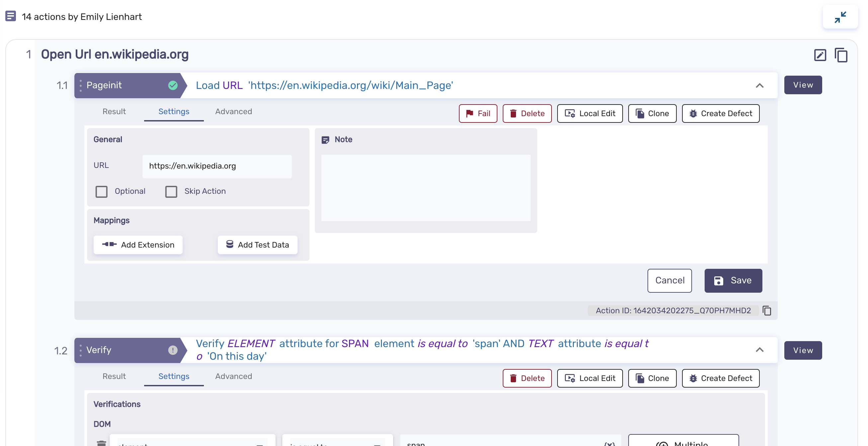Image resolution: width=868 pixels, height=446 pixels.
Task: Click the 'Verifications' section heading
Action: coord(117,404)
